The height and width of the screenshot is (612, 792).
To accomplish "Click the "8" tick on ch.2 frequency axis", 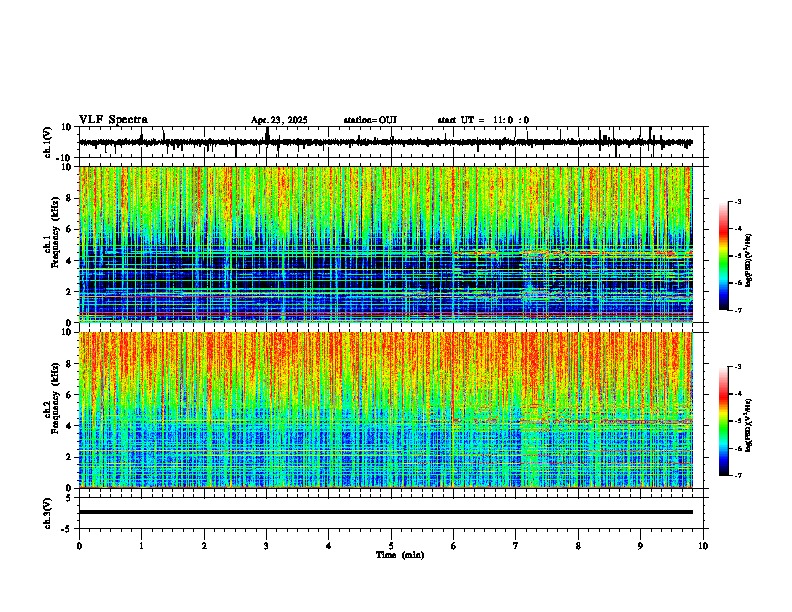I will click(x=69, y=364).
